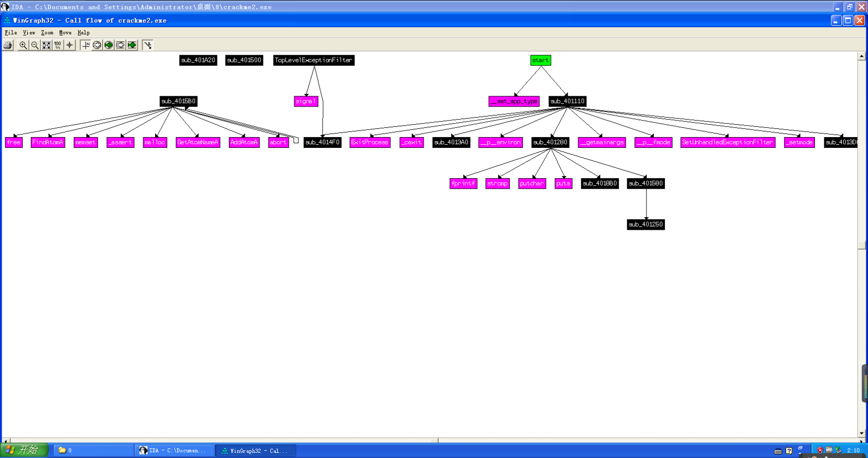
Task: Open the Zoom menu
Action: (x=47, y=32)
